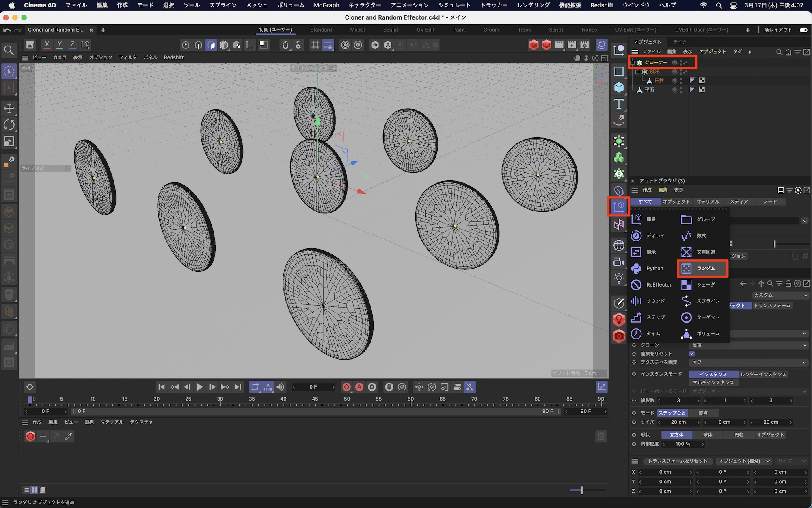Select the Move tool in left toolbar
Image resolution: width=812 pixels, height=508 pixels.
point(9,108)
